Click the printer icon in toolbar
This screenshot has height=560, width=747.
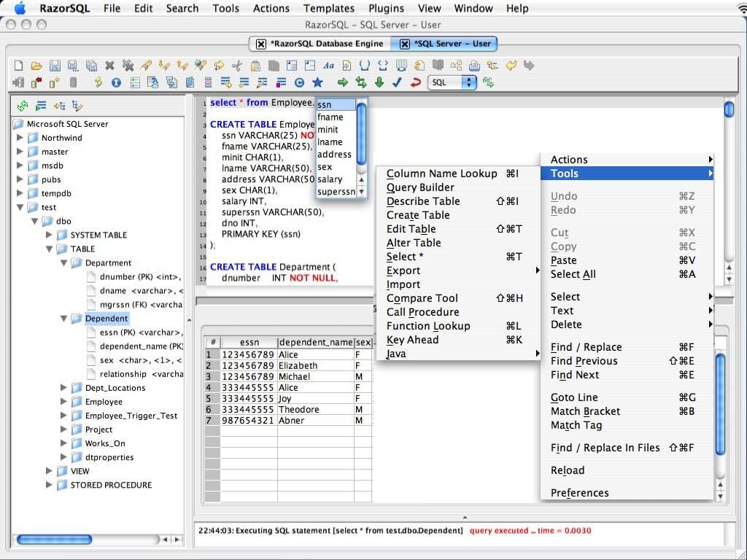pyautogui.click(x=474, y=65)
